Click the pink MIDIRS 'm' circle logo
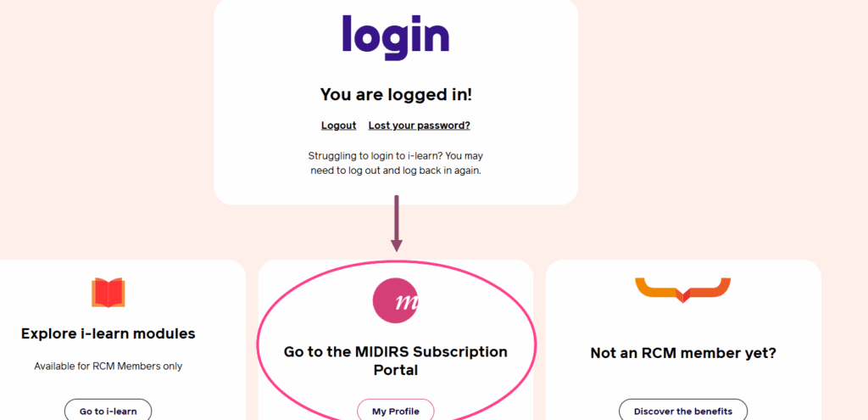This screenshot has height=420, width=868. point(395,300)
